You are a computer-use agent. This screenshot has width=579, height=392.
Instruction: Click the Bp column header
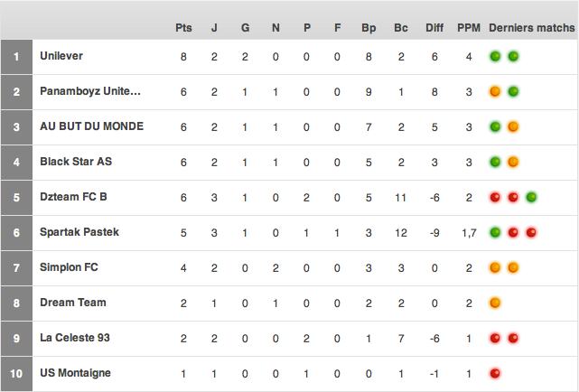coord(369,28)
